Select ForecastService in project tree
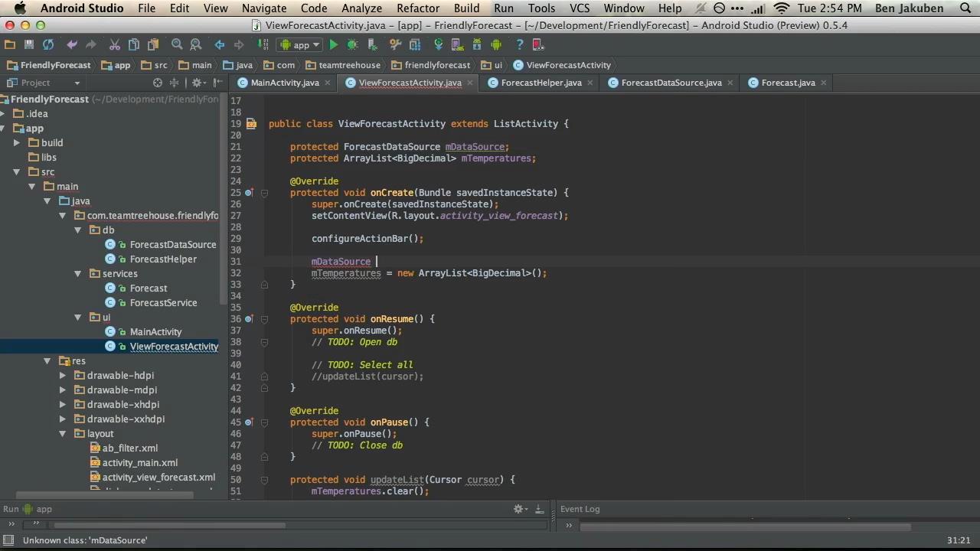 click(163, 303)
